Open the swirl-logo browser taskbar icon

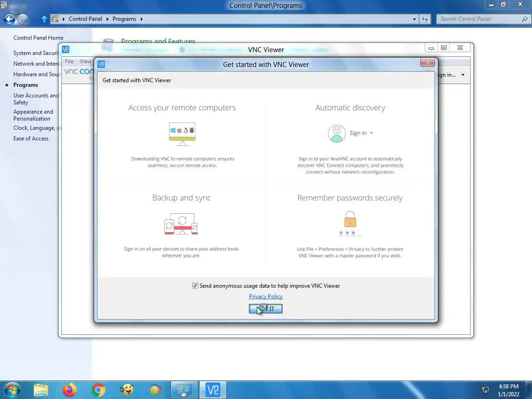[x=155, y=390]
